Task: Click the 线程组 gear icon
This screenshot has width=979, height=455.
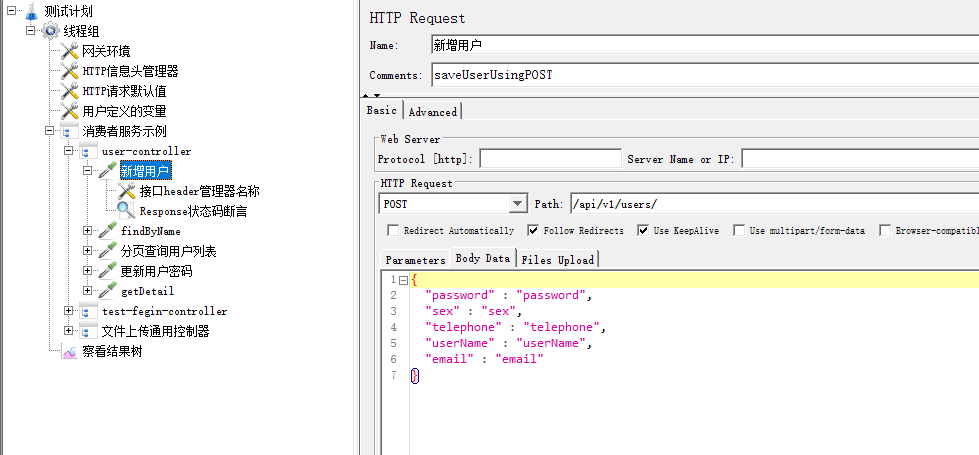Action: point(51,31)
